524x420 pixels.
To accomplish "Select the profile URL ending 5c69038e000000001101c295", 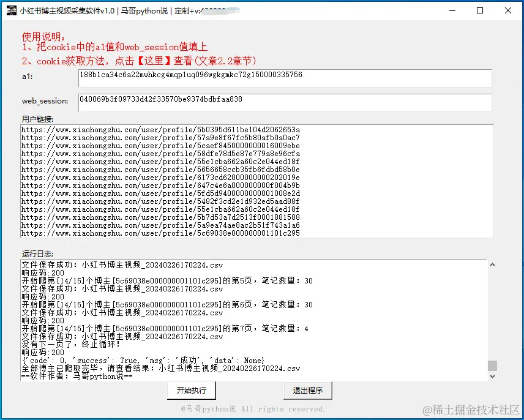I will 160,233.
